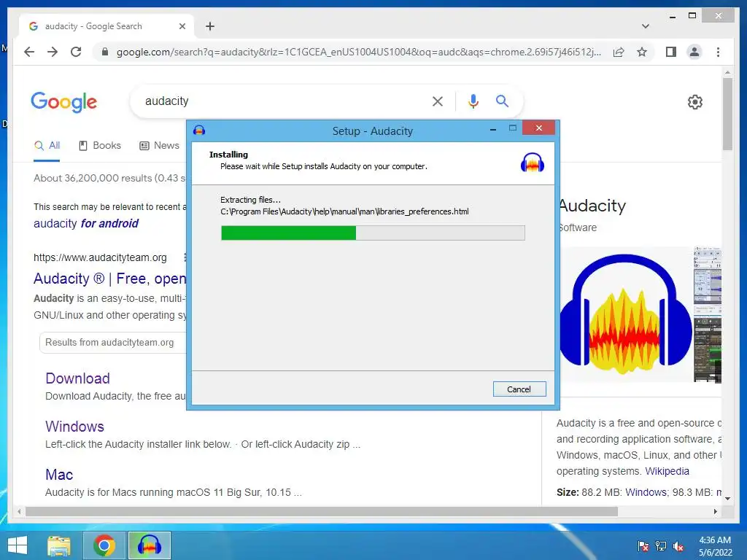The width and height of the screenshot is (747, 560).
Task: Click the muted volume icon in tray
Action: coord(678,546)
